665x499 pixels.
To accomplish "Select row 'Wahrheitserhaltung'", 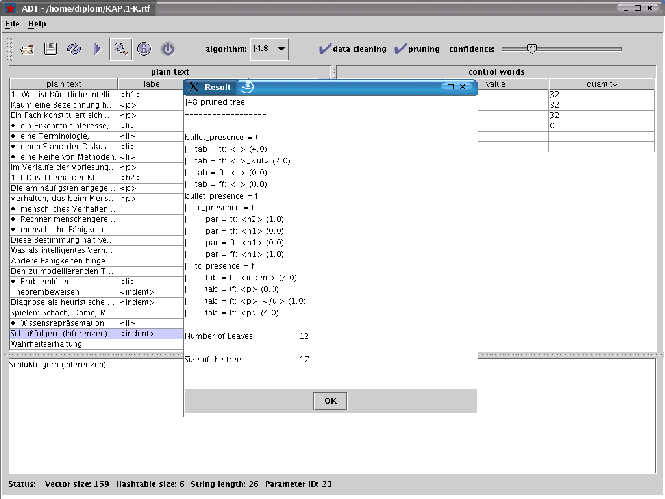I will click(x=97, y=344).
